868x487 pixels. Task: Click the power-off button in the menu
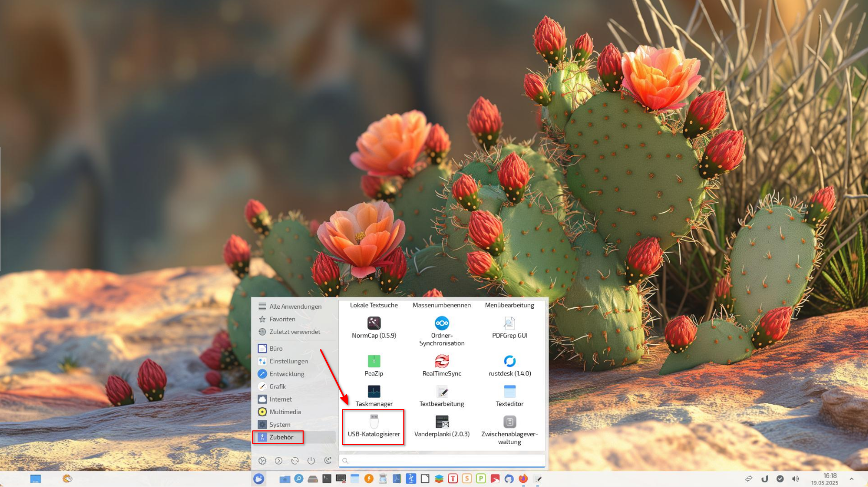tap(311, 461)
